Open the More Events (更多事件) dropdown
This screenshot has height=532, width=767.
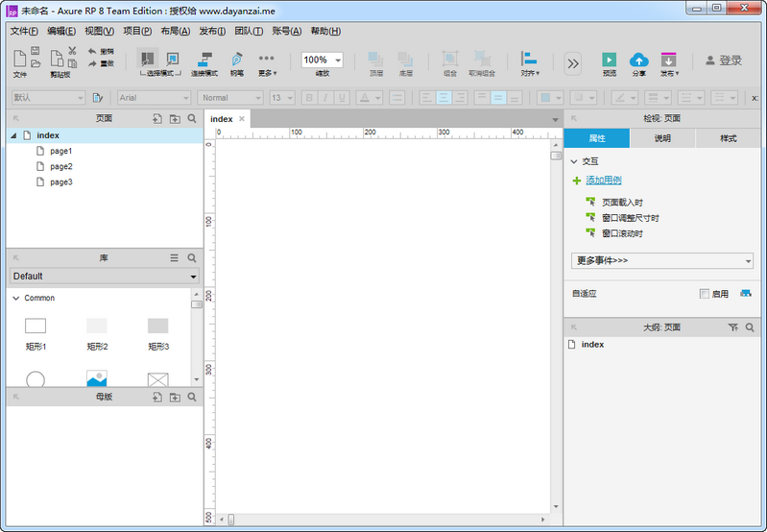[x=661, y=260]
